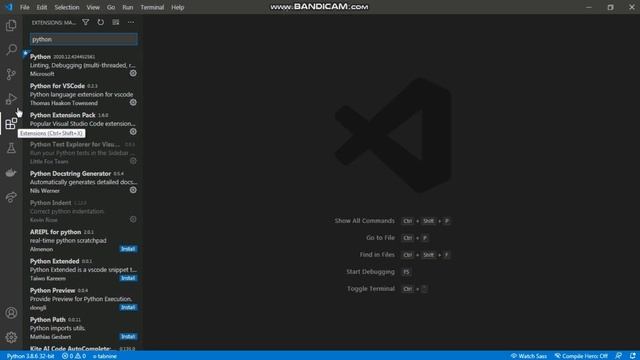Install Python Extended extension
This screenshot has height=360, width=640.
[x=128, y=278]
